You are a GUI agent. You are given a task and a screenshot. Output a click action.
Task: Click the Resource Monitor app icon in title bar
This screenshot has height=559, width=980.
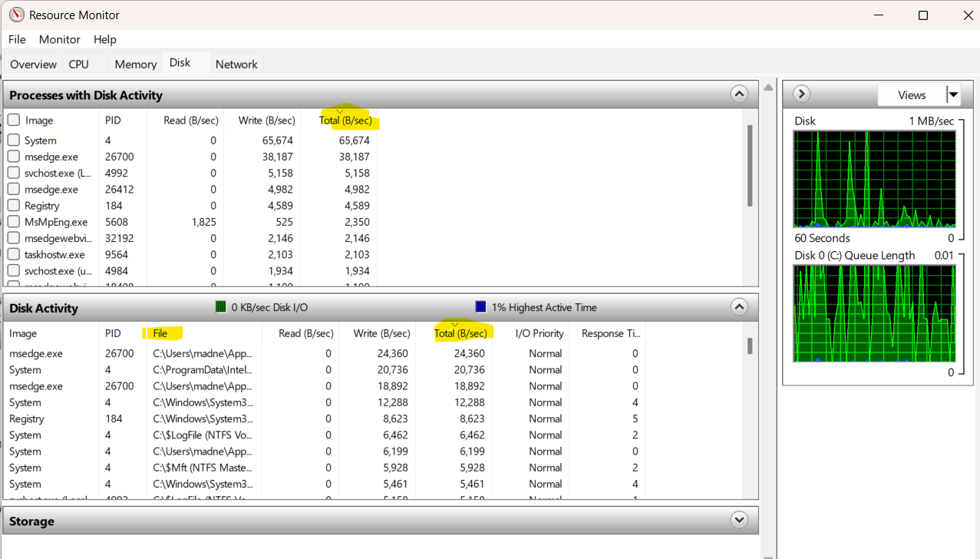pyautogui.click(x=16, y=15)
